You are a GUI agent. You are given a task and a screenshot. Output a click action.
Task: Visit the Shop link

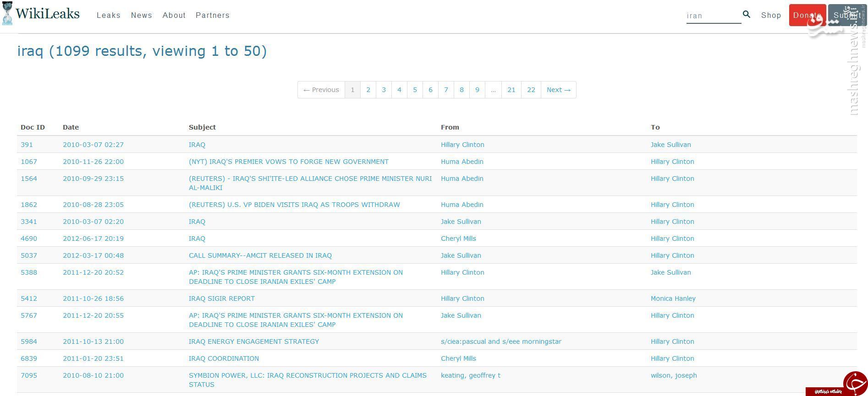click(771, 15)
